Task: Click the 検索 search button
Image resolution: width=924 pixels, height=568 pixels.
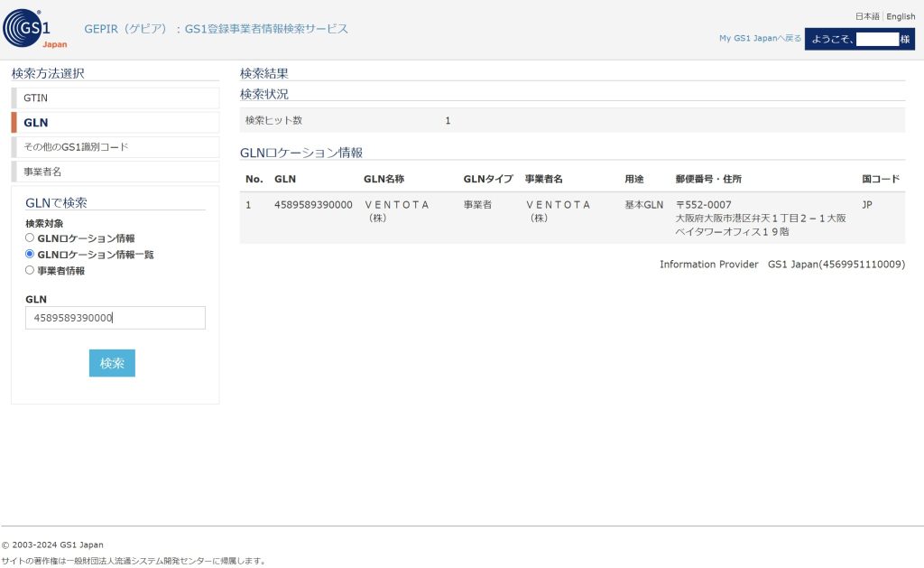Action: click(112, 363)
